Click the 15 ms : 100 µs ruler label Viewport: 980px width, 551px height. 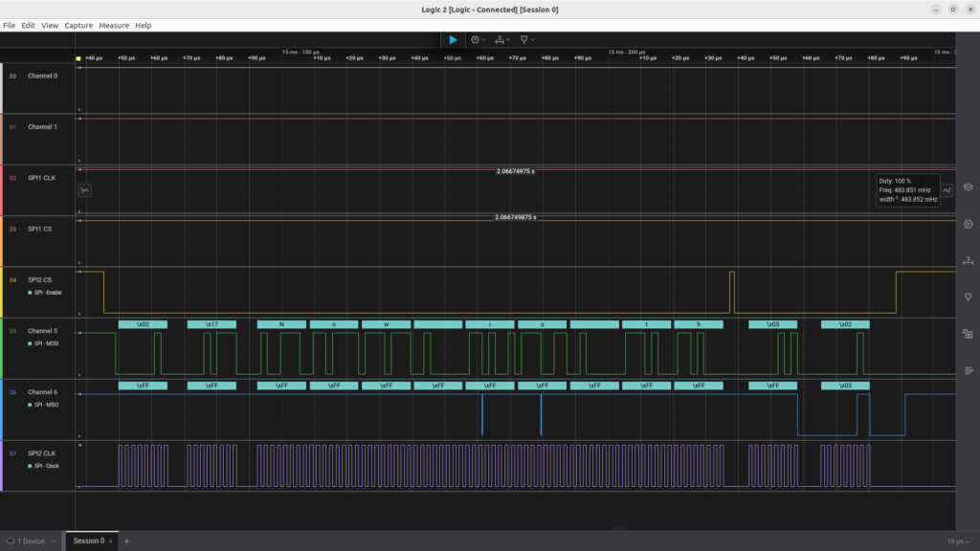tap(301, 52)
